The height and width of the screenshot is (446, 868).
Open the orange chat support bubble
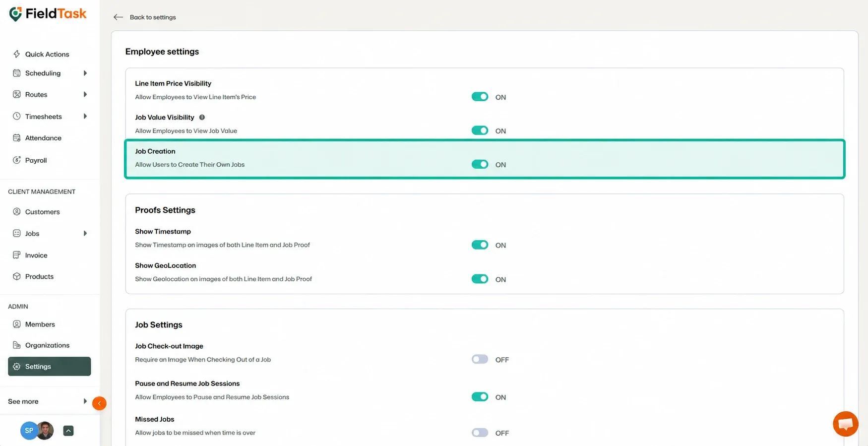(x=846, y=424)
